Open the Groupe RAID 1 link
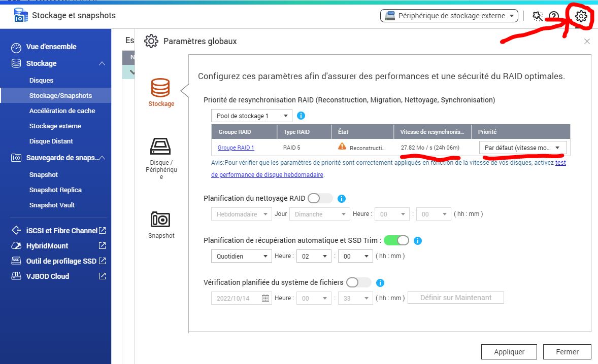598x364 pixels. [236, 148]
